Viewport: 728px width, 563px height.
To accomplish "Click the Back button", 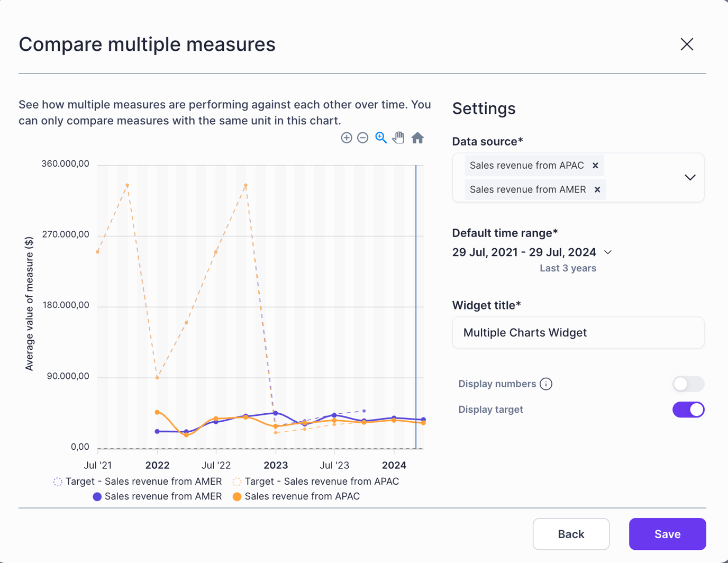I will coord(571,534).
